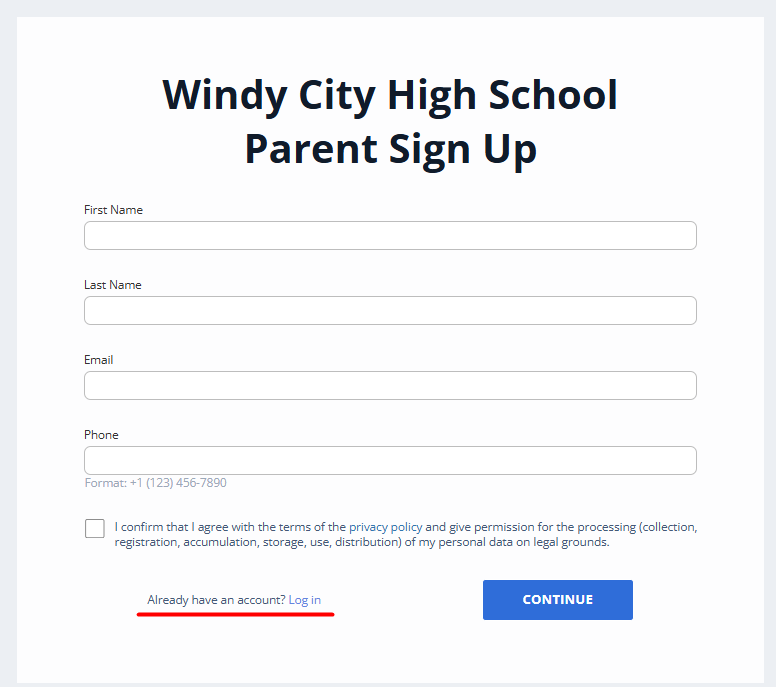
Task: Follow the Log in link
Action: (x=305, y=600)
